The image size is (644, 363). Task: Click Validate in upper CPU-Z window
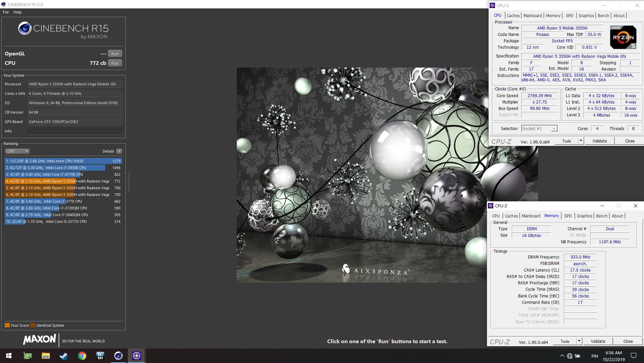point(600,141)
